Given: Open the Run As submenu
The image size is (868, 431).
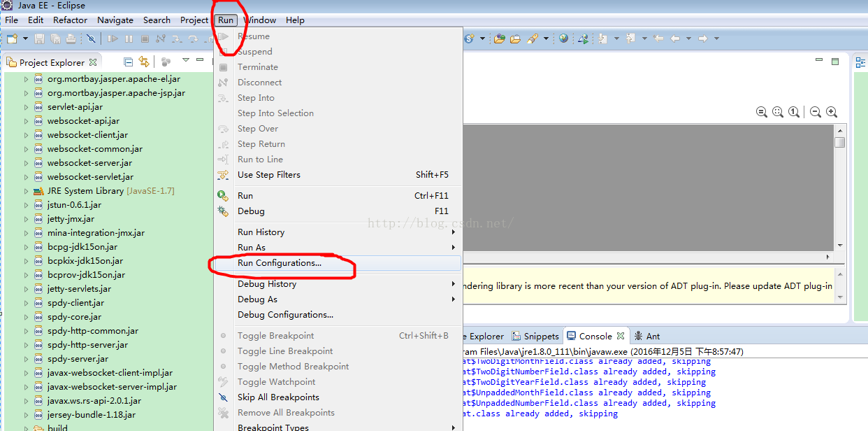Looking at the screenshot, I should click(x=338, y=248).
